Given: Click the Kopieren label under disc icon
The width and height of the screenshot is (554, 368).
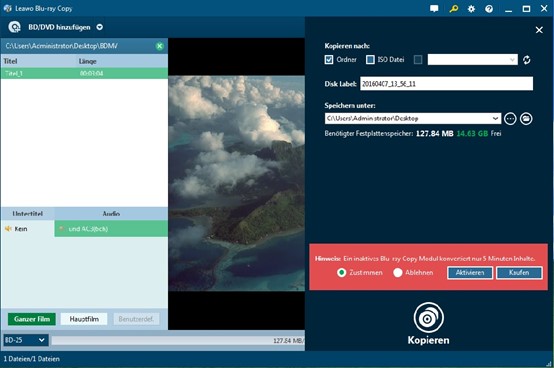Looking at the screenshot, I should [x=429, y=340].
